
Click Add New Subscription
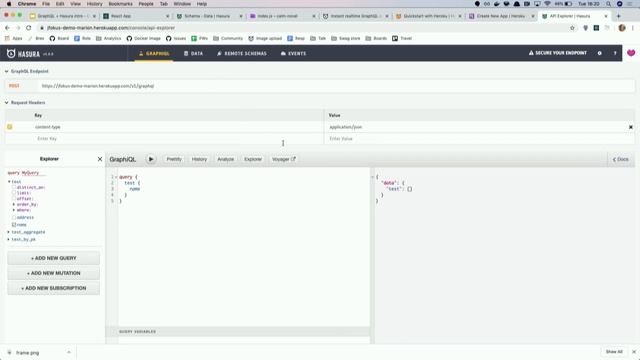pos(53,288)
